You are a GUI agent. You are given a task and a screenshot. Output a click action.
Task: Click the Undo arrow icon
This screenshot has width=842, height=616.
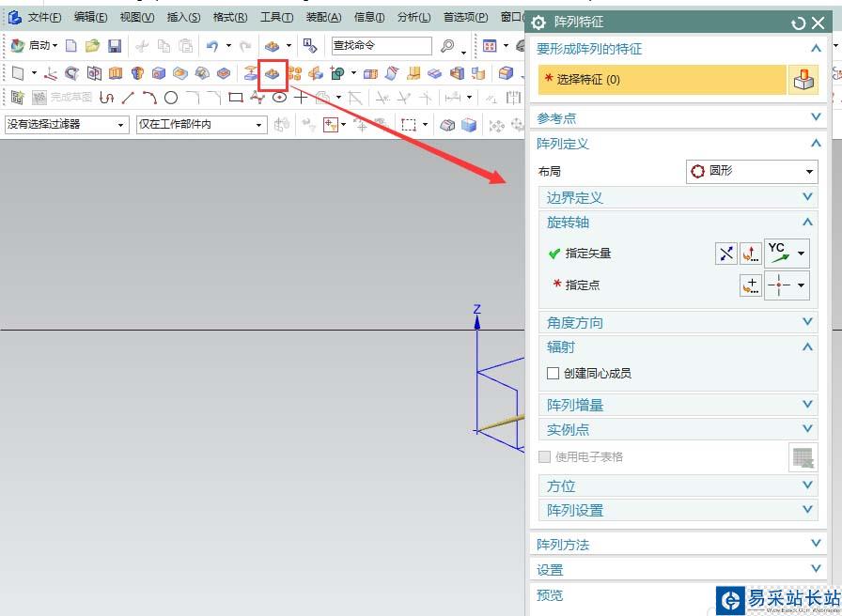tap(212, 46)
